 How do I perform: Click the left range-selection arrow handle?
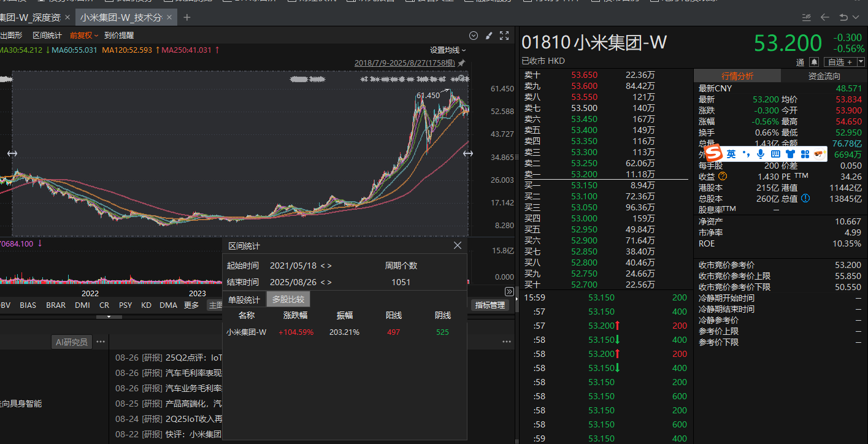(x=12, y=153)
